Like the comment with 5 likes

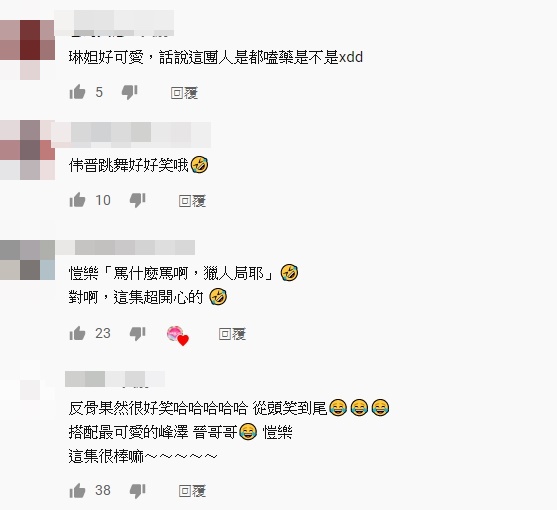77,92
